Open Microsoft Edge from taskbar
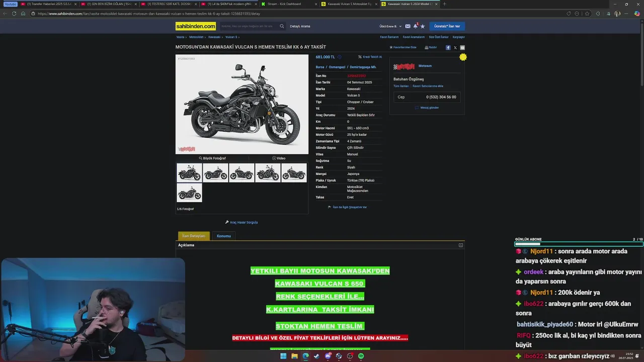This screenshot has width=644, height=362. pyautogui.click(x=305, y=356)
